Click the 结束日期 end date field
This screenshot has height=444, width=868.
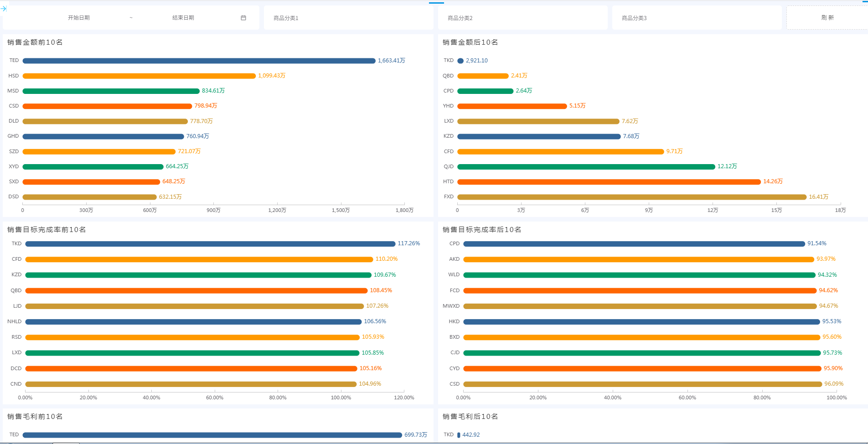(x=183, y=18)
